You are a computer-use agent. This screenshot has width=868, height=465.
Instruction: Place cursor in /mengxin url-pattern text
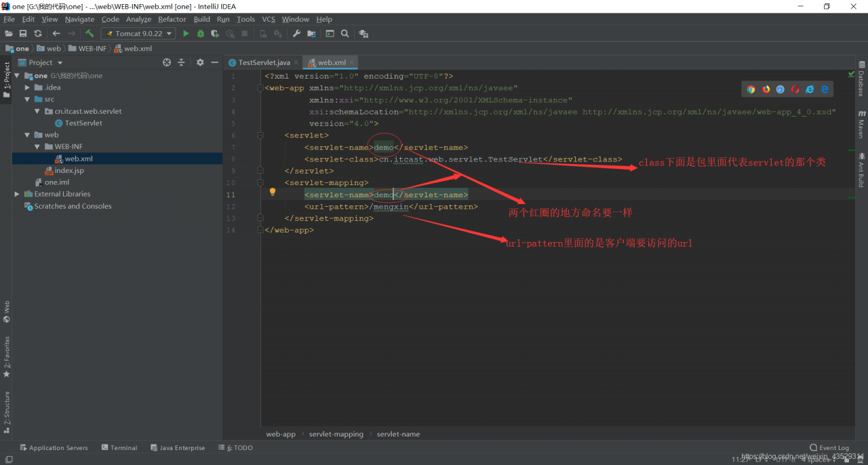coord(390,207)
